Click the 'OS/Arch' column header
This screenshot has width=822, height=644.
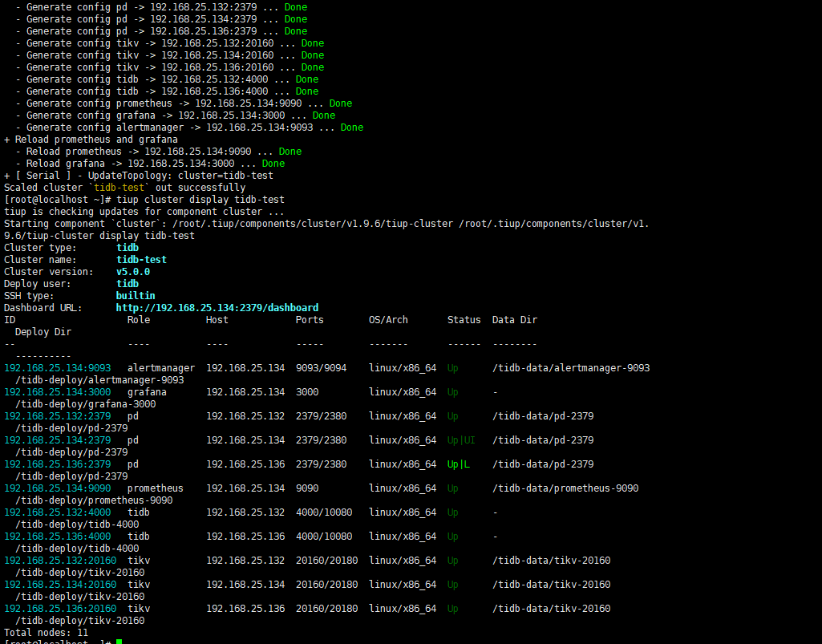pos(388,320)
